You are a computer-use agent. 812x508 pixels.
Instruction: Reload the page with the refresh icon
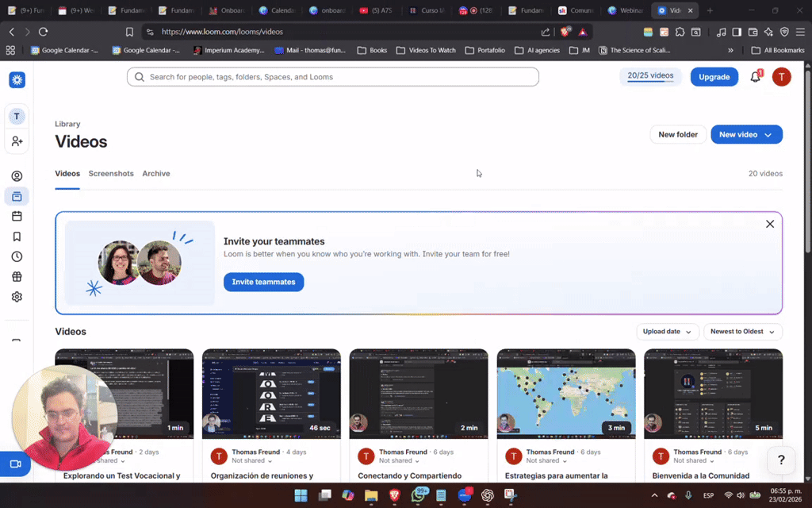coord(43,32)
